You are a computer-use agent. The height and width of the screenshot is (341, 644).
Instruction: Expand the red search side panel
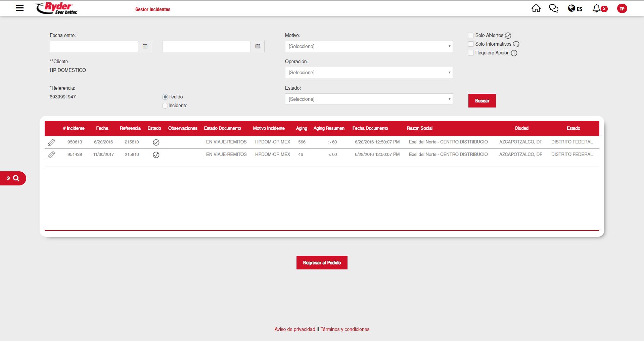(13, 178)
